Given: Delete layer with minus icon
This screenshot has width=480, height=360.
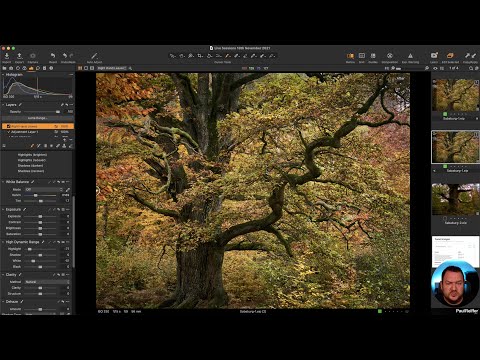Looking at the screenshot, I should click(x=70, y=140).
